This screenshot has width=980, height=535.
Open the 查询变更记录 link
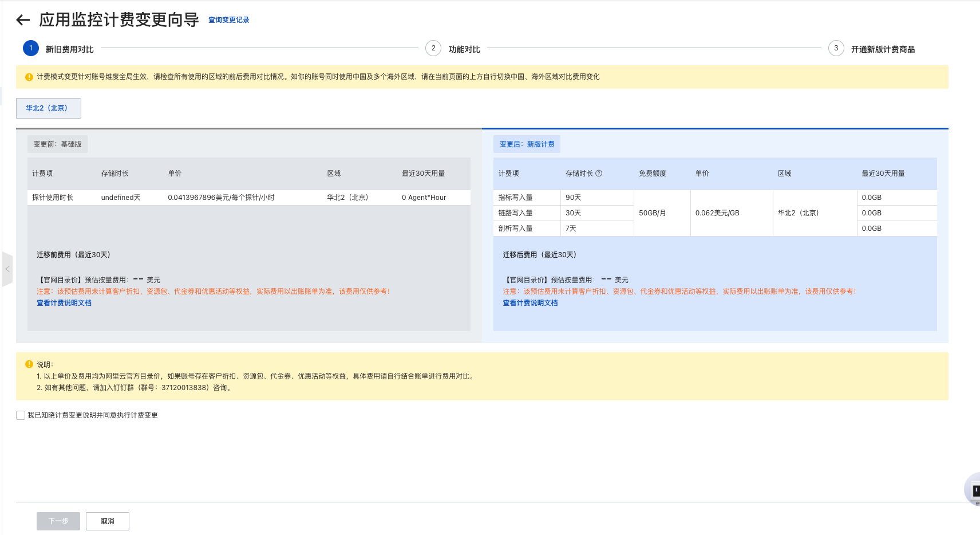[229, 20]
